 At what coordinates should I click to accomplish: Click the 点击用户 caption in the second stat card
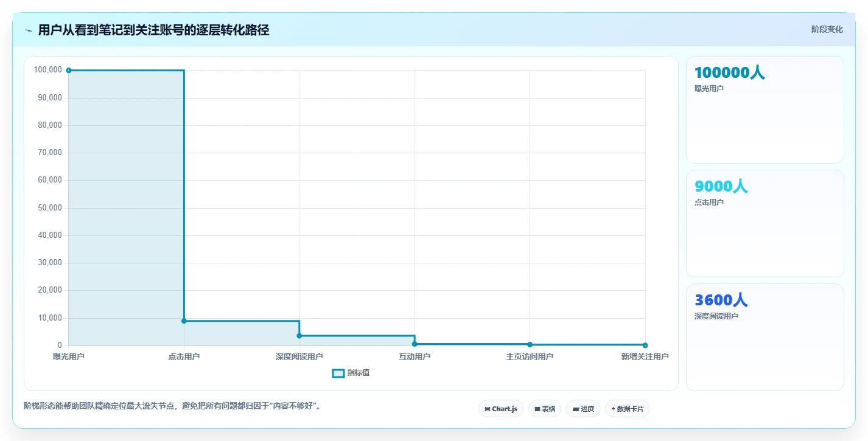pos(709,203)
